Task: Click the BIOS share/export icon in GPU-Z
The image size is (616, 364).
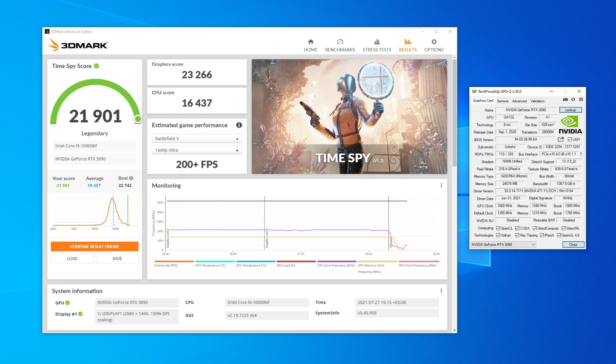Action: pyautogui.click(x=561, y=139)
